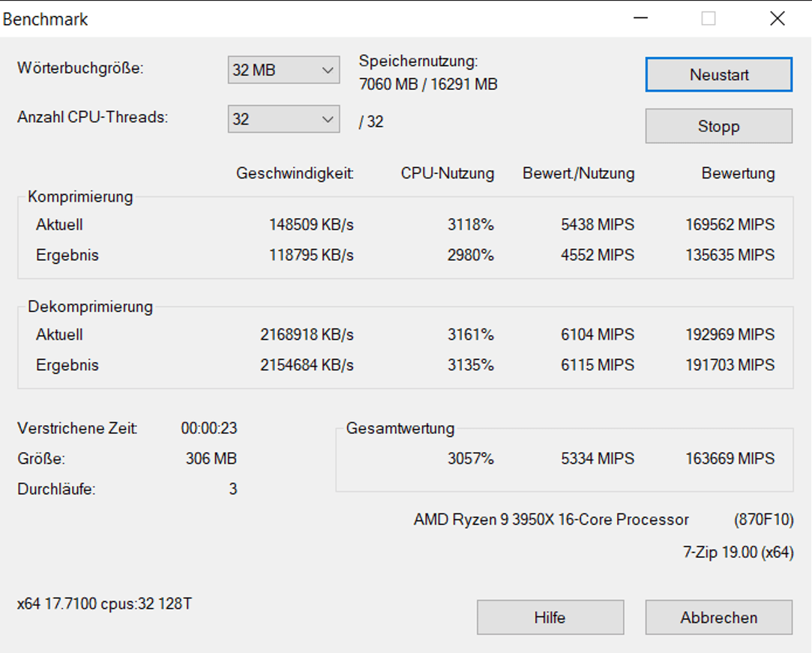The width and height of the screenshot is (812, 653).
Task: Click the Verstrichene Zeit elapsed time value
Action: click(x=209, y=428)
